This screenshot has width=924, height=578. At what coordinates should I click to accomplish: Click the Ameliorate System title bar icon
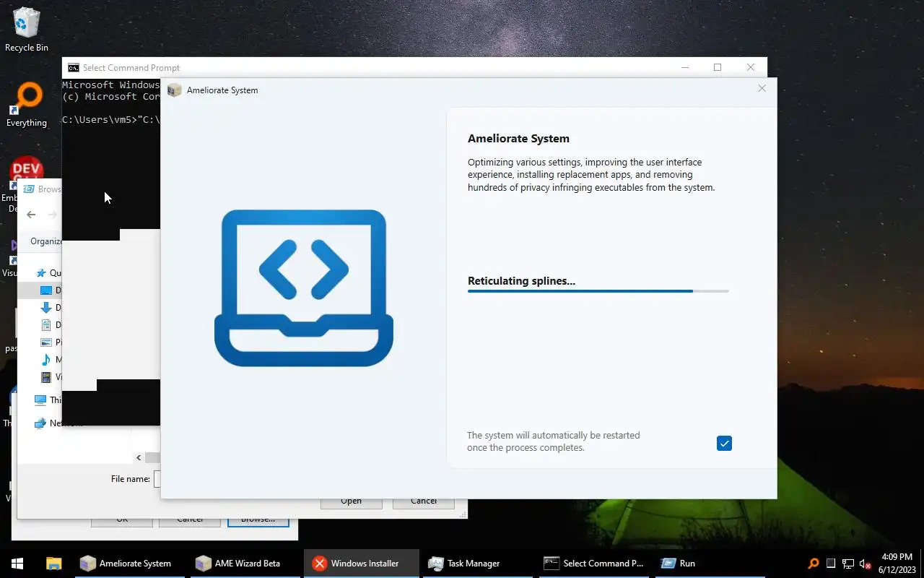coord(174,90)
